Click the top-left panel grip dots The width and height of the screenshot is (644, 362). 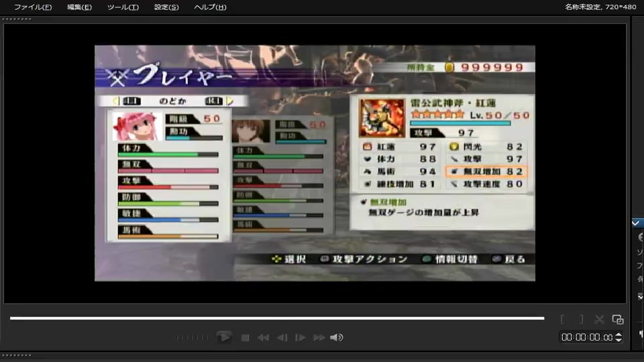17,19
